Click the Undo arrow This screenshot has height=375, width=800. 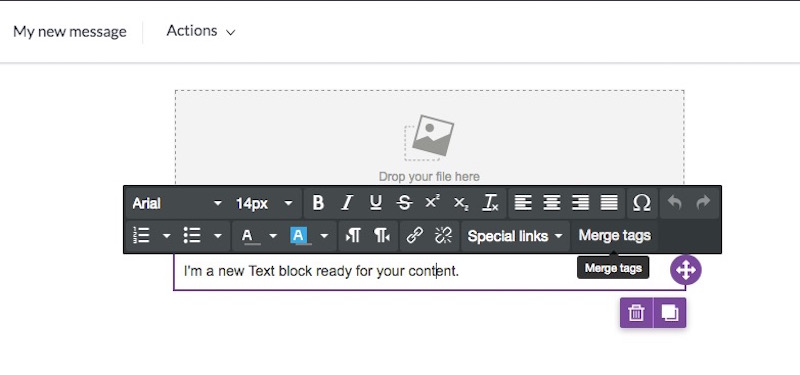point(675,203)
